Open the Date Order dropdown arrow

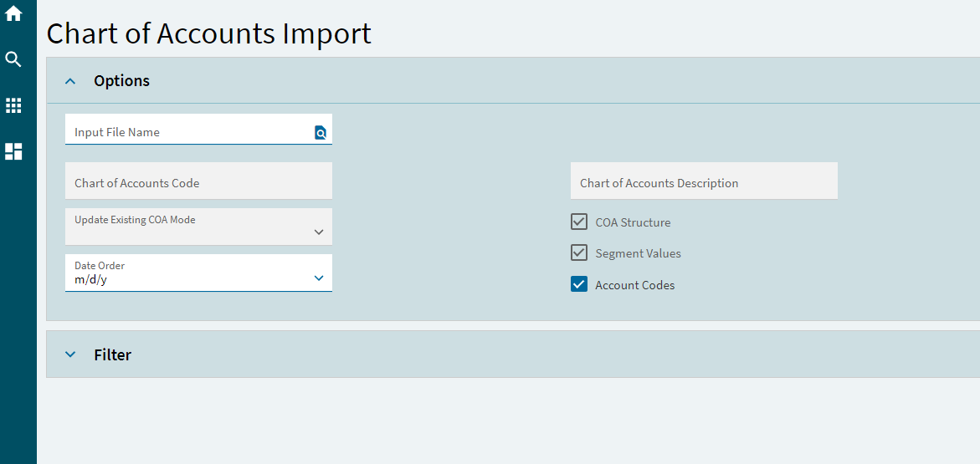(319, 278)
